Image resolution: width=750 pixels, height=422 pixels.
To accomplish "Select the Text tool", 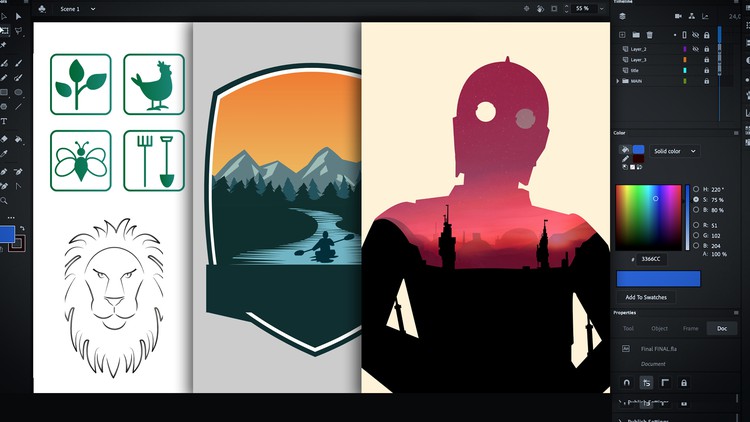I will (x=4, y=121).
